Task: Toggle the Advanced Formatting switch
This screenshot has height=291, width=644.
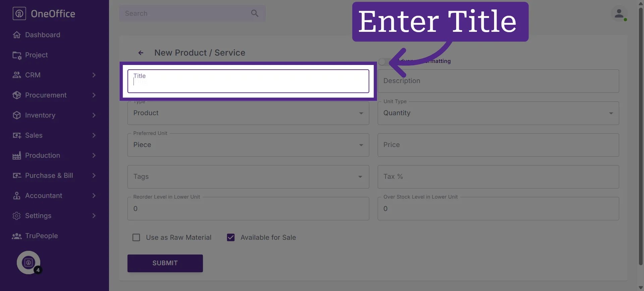Action: click(384, 62)
